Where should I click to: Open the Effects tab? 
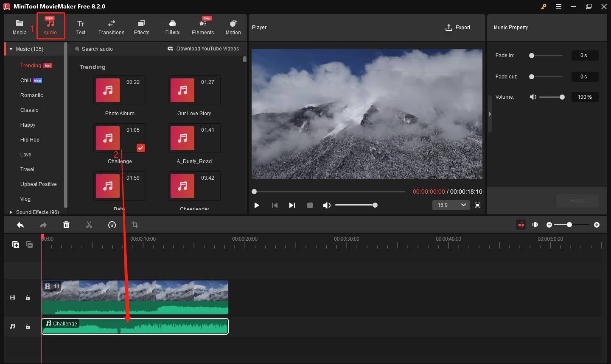[x=142, y=27]
